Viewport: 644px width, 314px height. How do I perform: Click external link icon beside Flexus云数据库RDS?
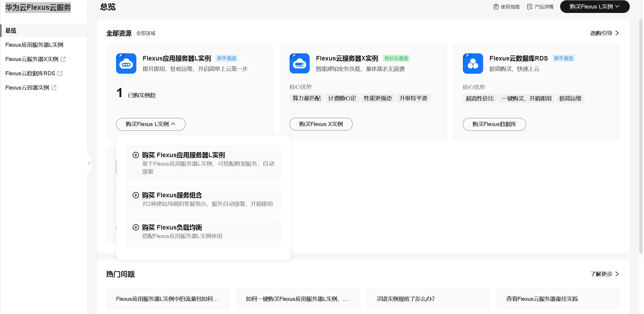click(x=60, y=73)
